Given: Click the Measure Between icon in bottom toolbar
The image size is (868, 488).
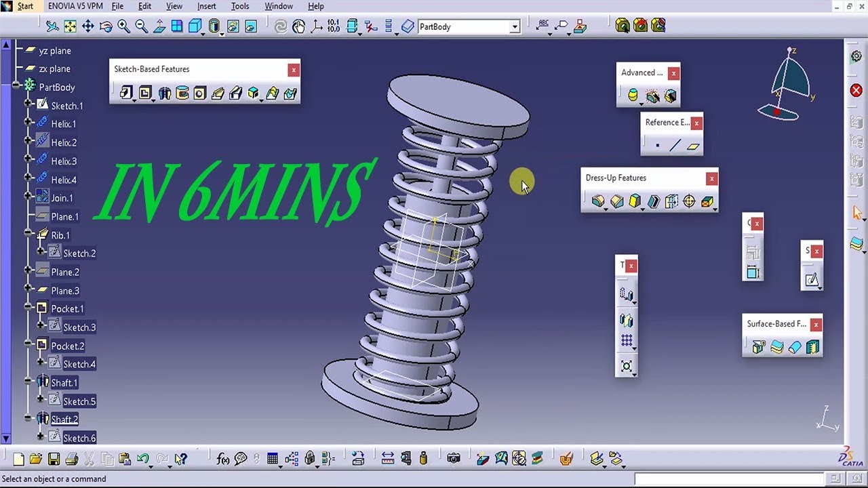Looking at the screenshot, I should (388, 459).
